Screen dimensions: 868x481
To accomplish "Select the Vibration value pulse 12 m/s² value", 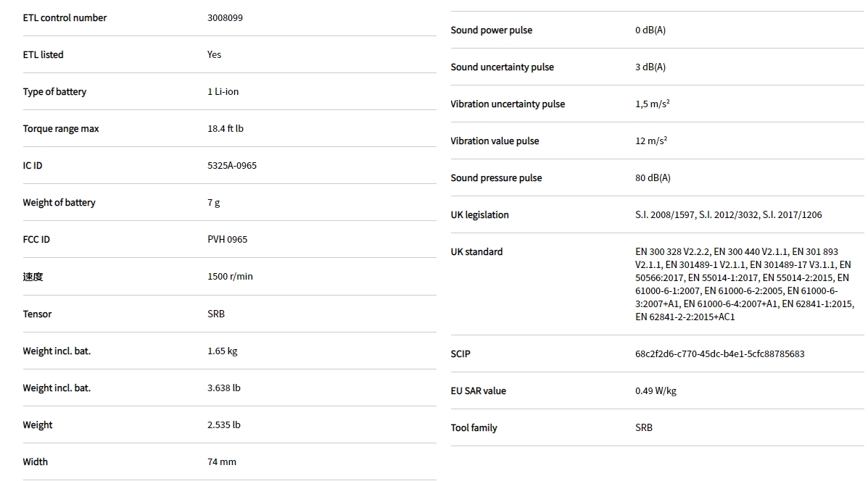I will [650, 141].
